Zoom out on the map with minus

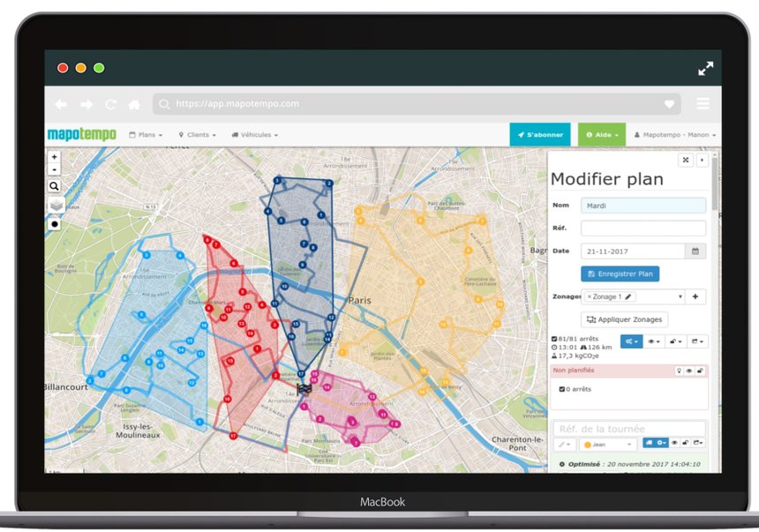coord(54,169)
